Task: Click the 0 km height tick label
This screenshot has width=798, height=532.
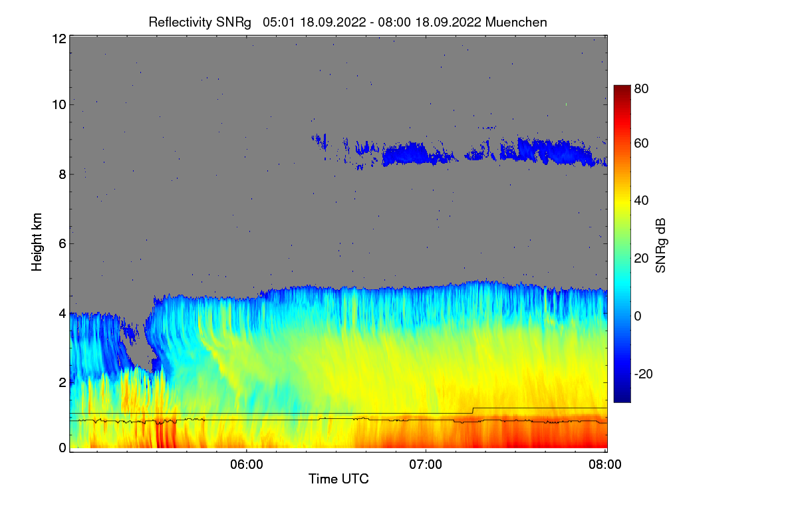Action: 62,448
